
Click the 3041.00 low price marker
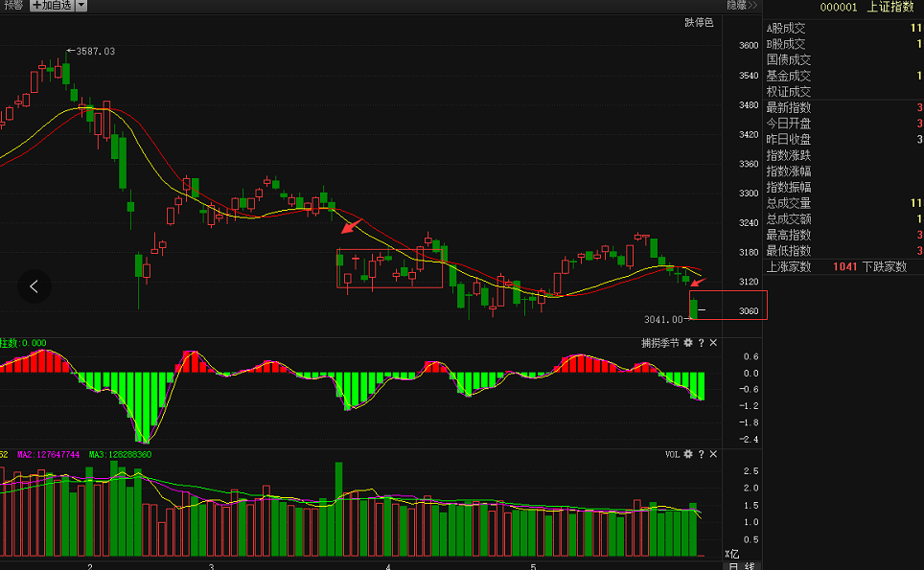663,319
